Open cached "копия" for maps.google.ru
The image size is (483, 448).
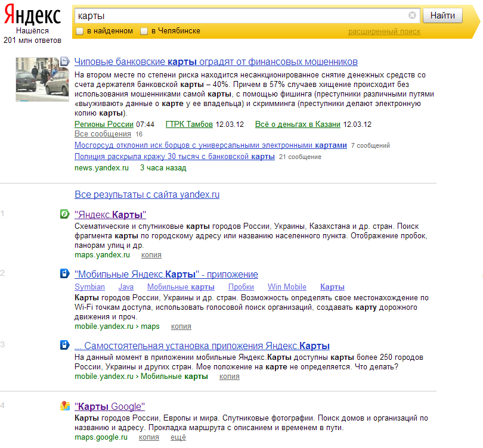(x=149, y=437)
